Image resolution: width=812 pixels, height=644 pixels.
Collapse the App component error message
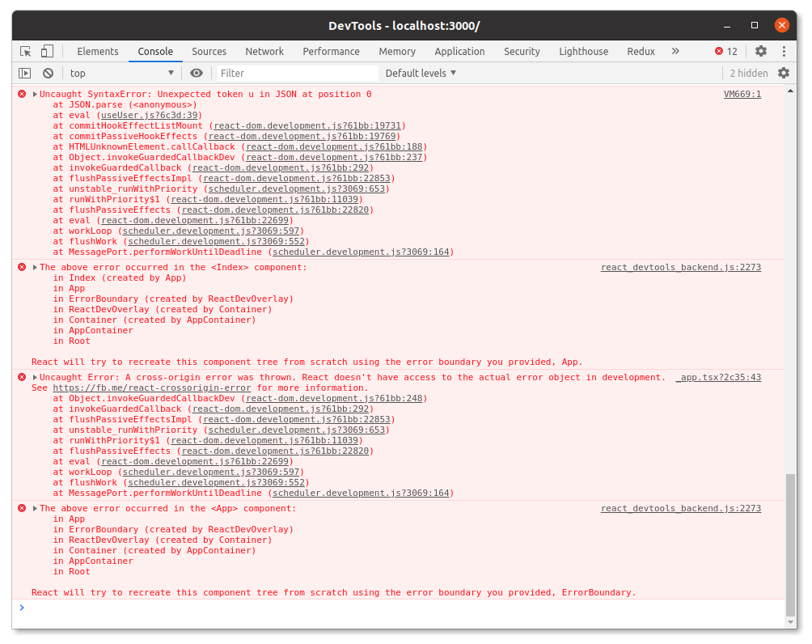tap(35, 508)
